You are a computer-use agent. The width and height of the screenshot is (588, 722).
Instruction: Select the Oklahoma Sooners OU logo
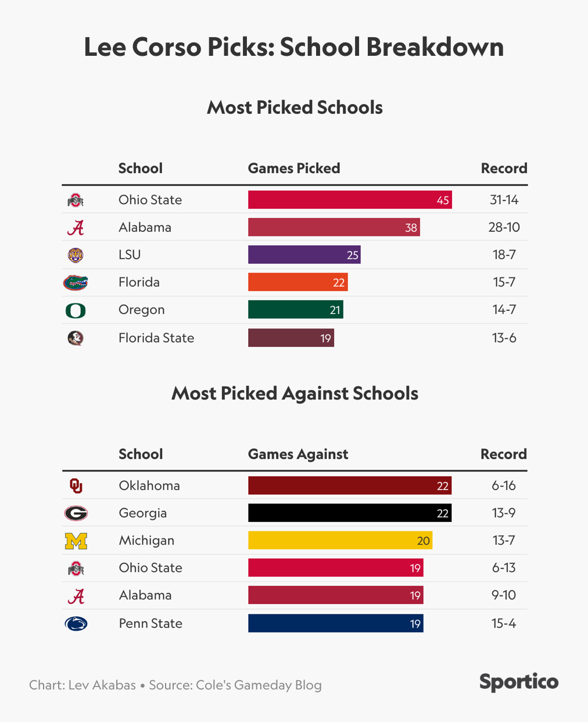[x=76, y=485]
